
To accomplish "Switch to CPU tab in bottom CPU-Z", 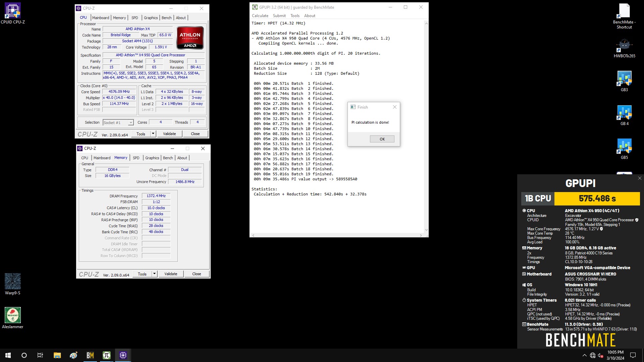I will click(x=85, y=158).
